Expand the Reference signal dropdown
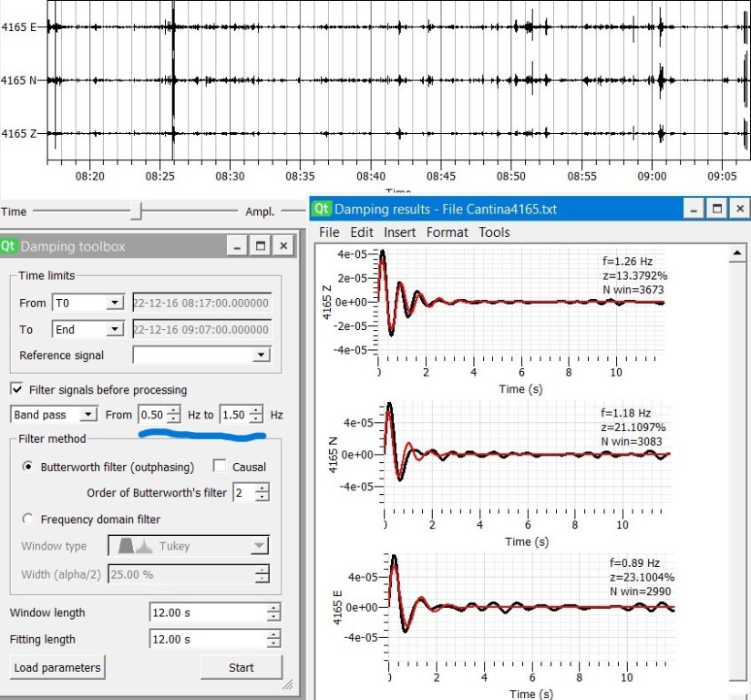This screenshot has height=700, width=751. (x=201, y=355)
